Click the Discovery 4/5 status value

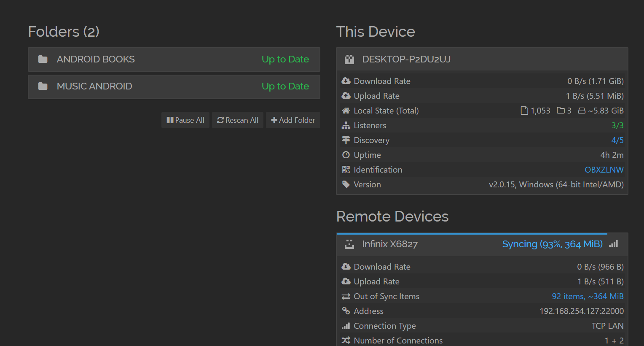[x=617, y=140]
